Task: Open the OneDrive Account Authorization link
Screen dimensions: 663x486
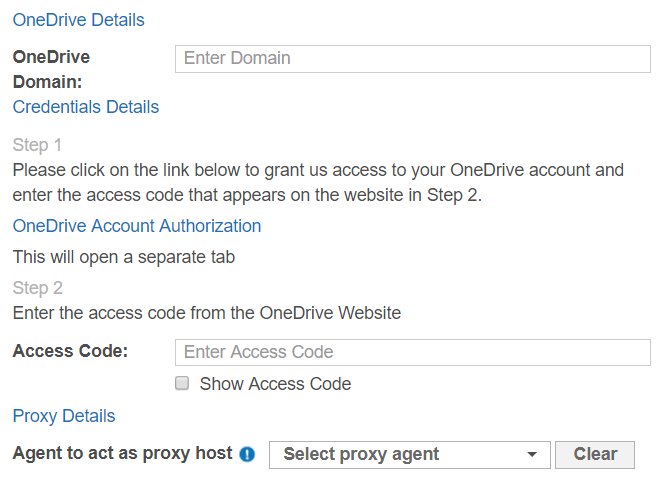Action: coord(137,226)
